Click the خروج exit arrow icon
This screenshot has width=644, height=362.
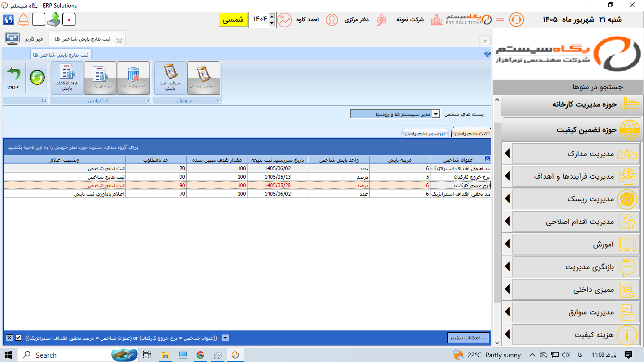tap(14, 74)
